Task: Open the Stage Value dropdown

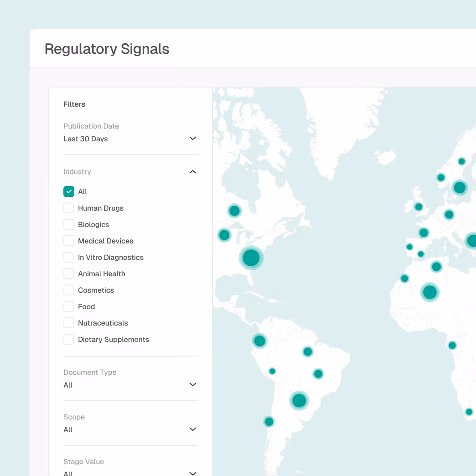Action: (x=192, y=474)
